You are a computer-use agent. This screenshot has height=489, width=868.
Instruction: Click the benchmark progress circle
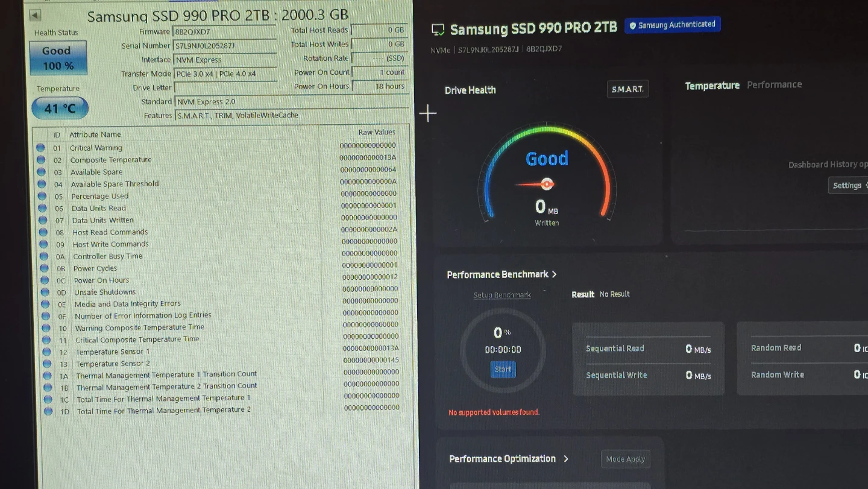[503, 350]
